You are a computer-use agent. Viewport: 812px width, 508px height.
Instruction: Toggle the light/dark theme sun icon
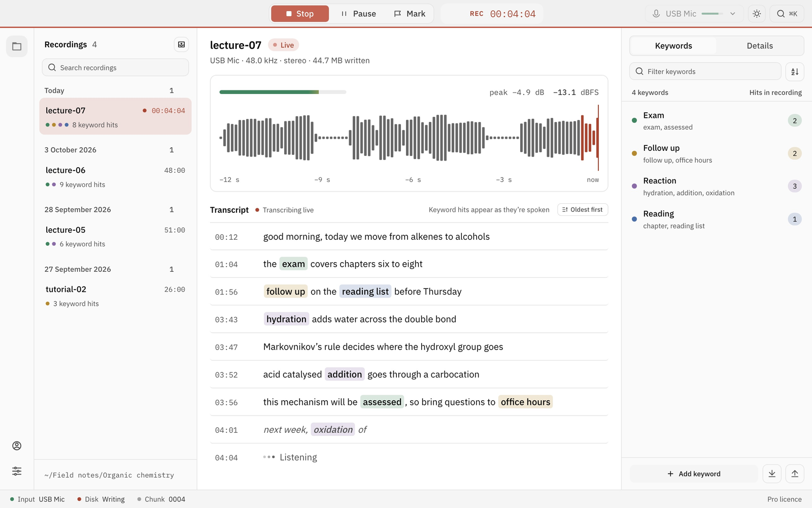coord(757,14)
